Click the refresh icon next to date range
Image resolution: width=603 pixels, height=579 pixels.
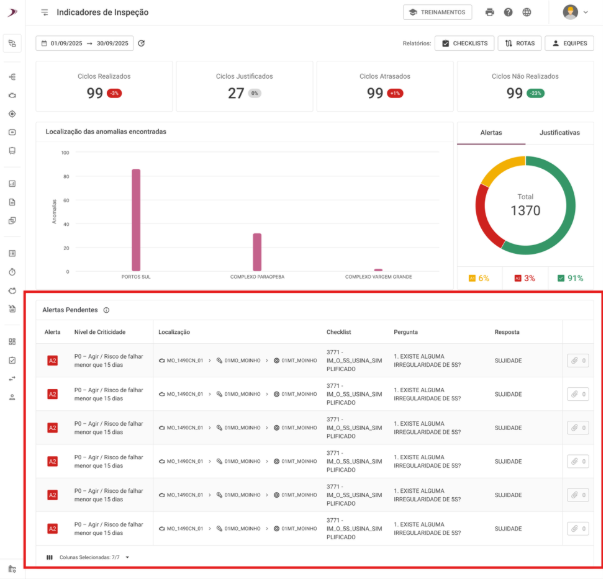pyautogui.click(x=141, y=43)
